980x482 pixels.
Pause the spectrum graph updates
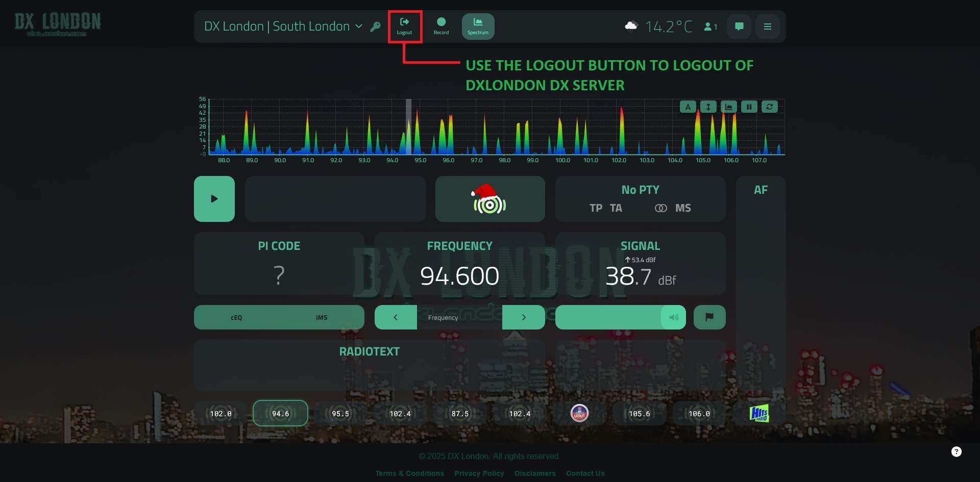[749, 107]
